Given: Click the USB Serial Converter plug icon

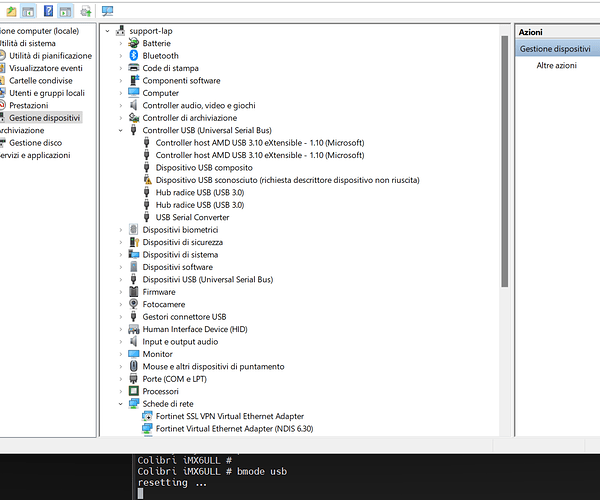Looking at the screenshot, I should [x=147, y=217].
